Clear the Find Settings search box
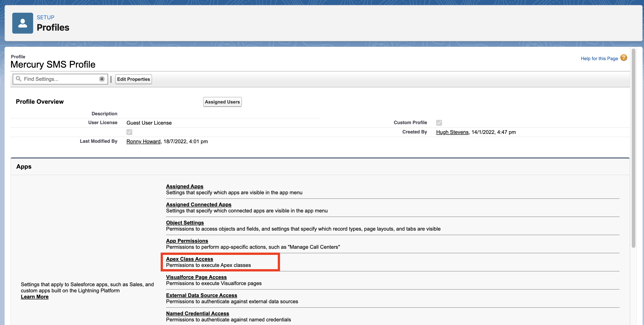The image size is (644, 325). (102, 79)
